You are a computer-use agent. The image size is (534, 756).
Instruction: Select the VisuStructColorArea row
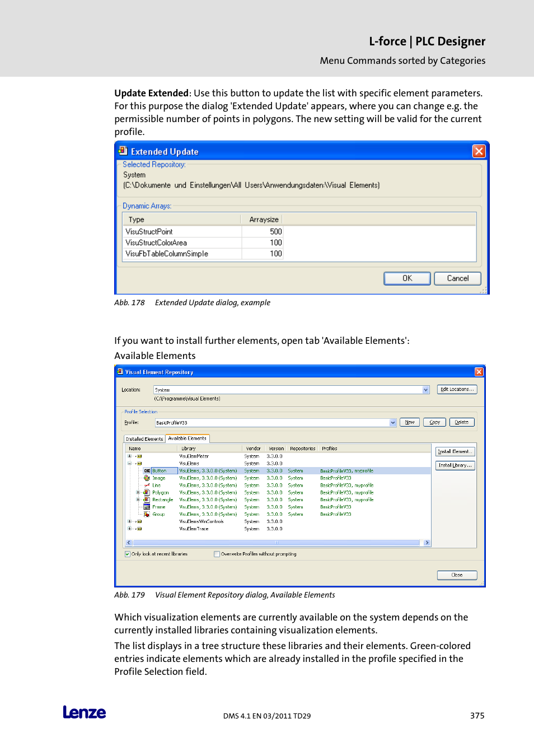[x=203, y=242]
